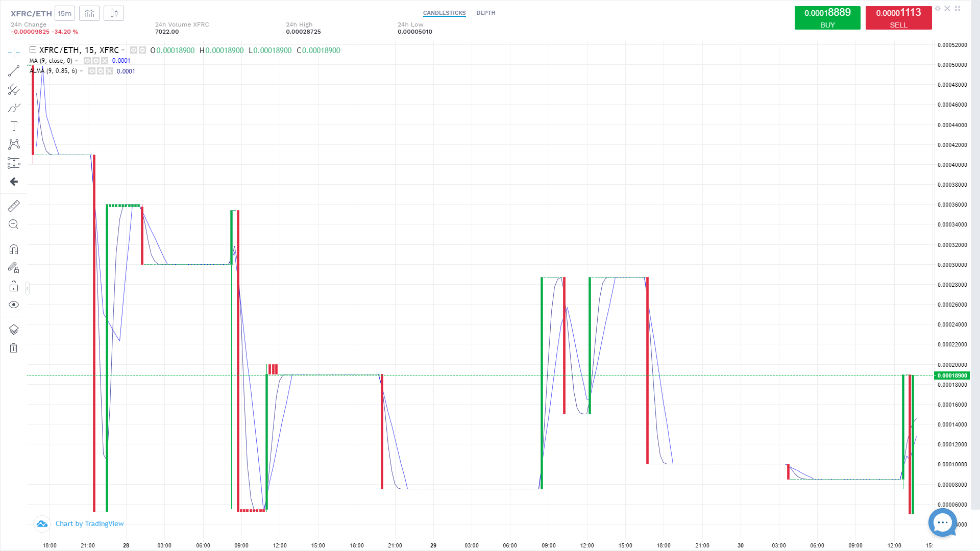Select the trend line drawing tool

click(14, 71)
